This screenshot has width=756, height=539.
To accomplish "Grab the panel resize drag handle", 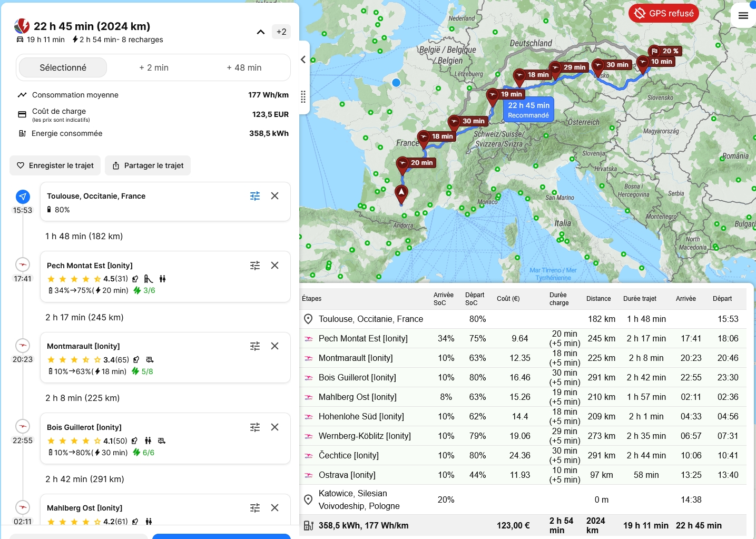I will [303, 97].
